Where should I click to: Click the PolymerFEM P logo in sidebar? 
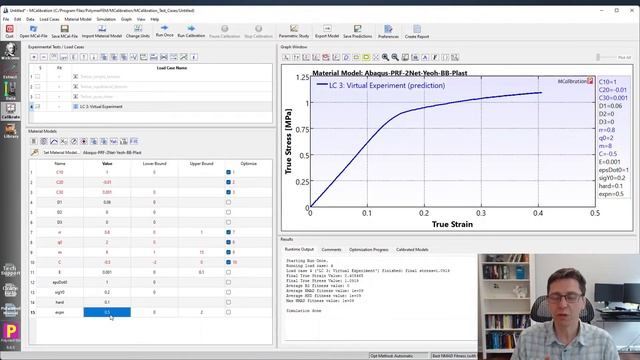[x=11, y=331]
